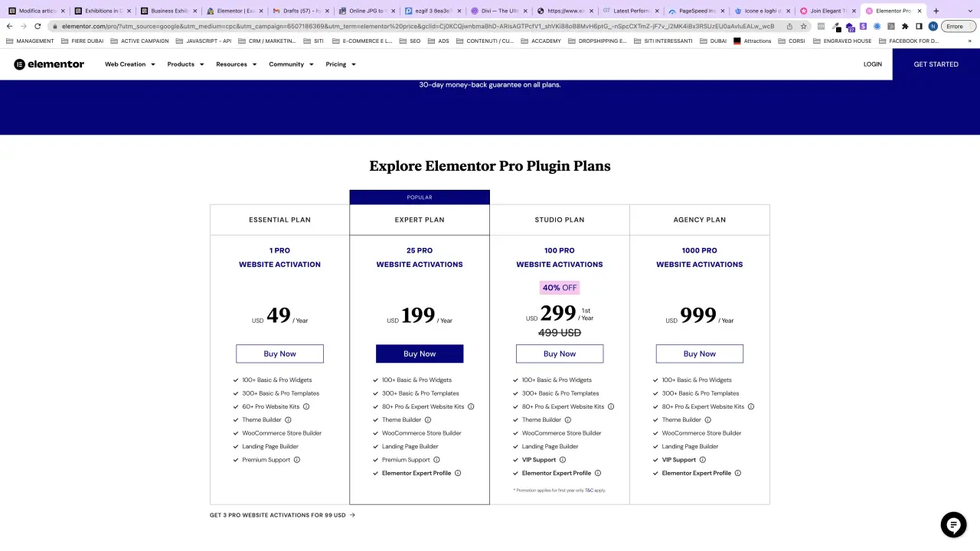Image resolution: width=980 pixels, height=551 pixels.
Task: Click info icon beside Studio plan VIP Support
Action: 563,460
